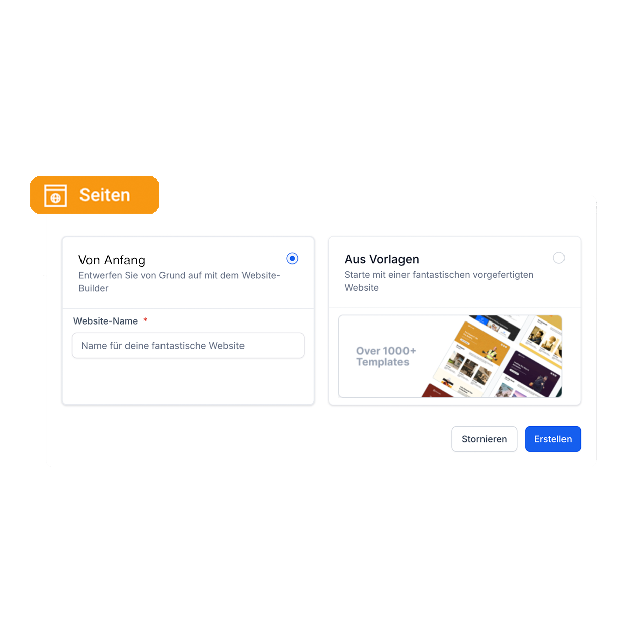The height and width of the screenshot is (644, 644).
Task: Select the Aus Vorlagen radio button
Action: 559,258
